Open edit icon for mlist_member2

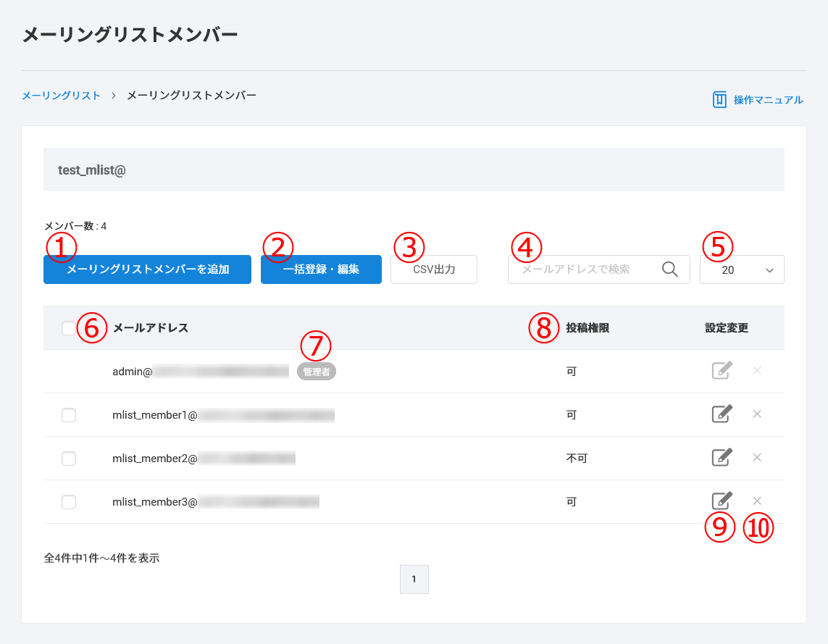tap(722, 458)
